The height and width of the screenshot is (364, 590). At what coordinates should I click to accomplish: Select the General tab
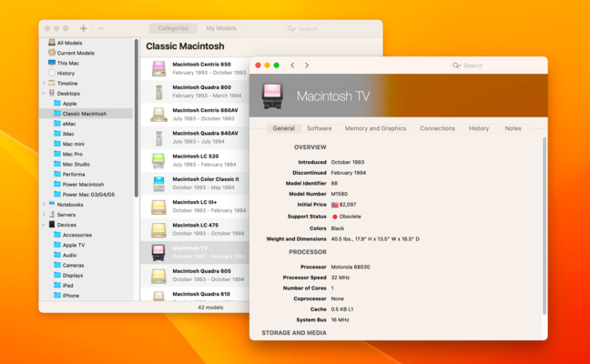(x=284, y=128)
